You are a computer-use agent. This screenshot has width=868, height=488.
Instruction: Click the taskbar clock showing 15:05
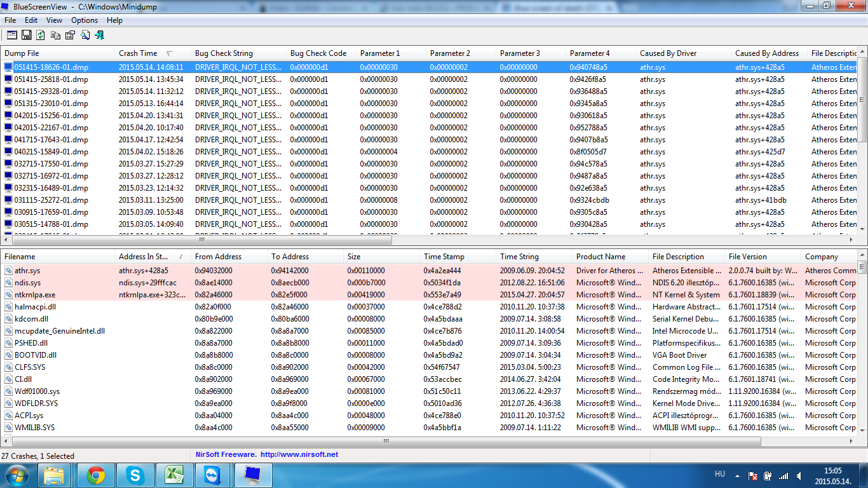pos(832,475)
